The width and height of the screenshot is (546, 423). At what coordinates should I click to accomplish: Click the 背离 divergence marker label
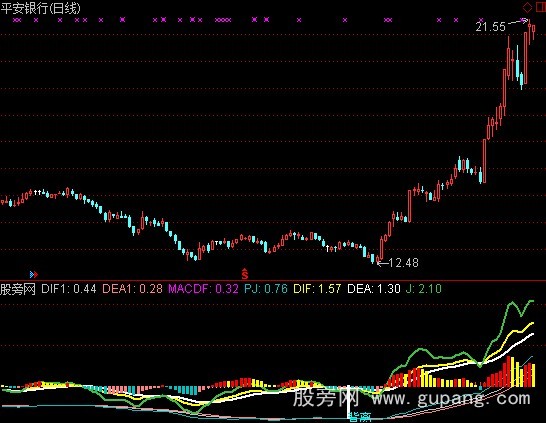[x=360, y=417]
